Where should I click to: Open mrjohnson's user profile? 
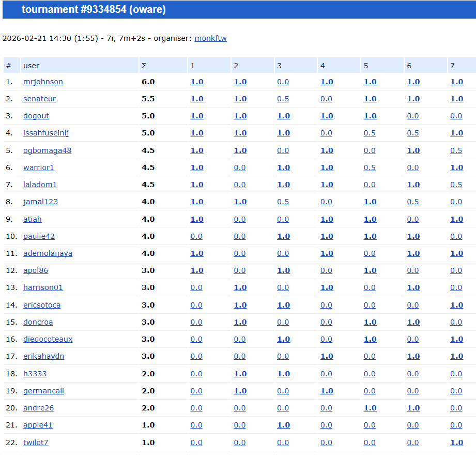[x=43, y=82]
